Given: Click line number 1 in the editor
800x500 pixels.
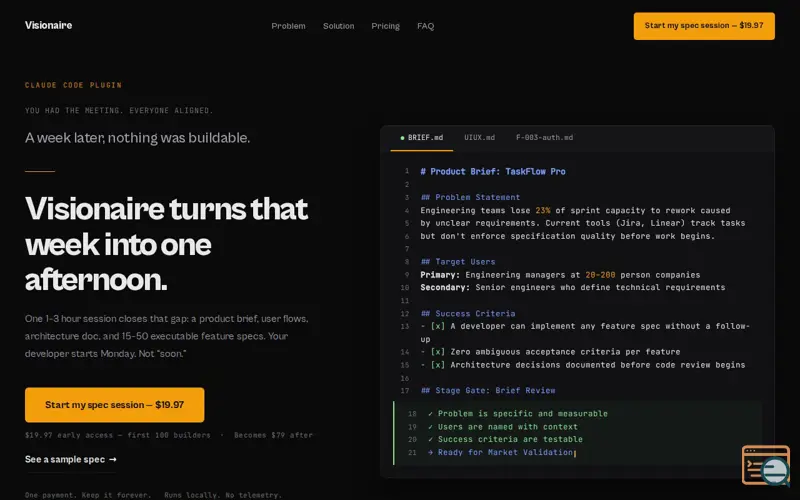Looking at the screenshot, I should click(x=407, y=171).
